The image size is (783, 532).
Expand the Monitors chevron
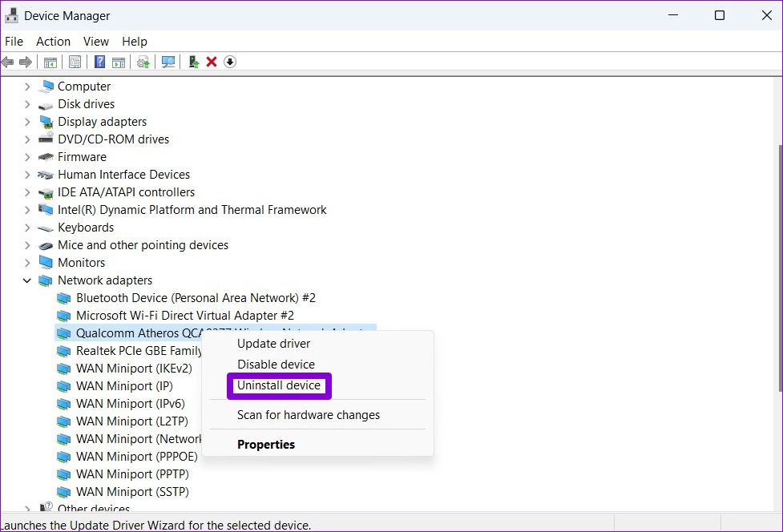[27, 263]
